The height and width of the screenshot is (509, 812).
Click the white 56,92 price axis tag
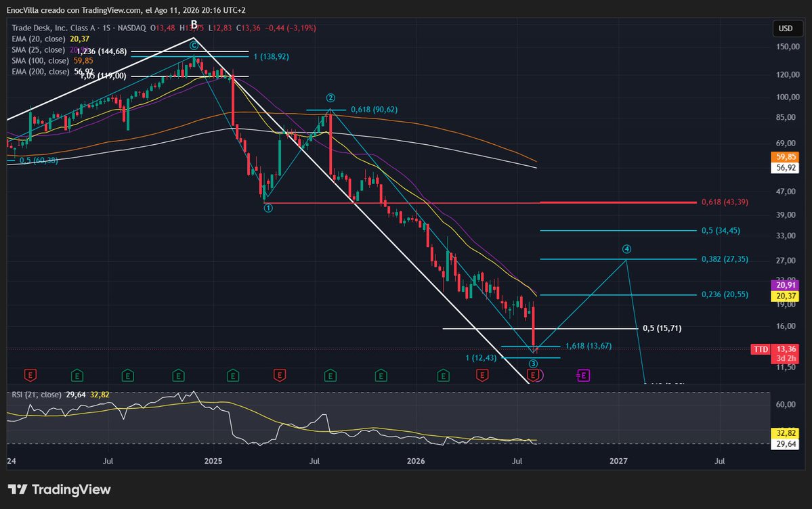(x=786, y=168)
